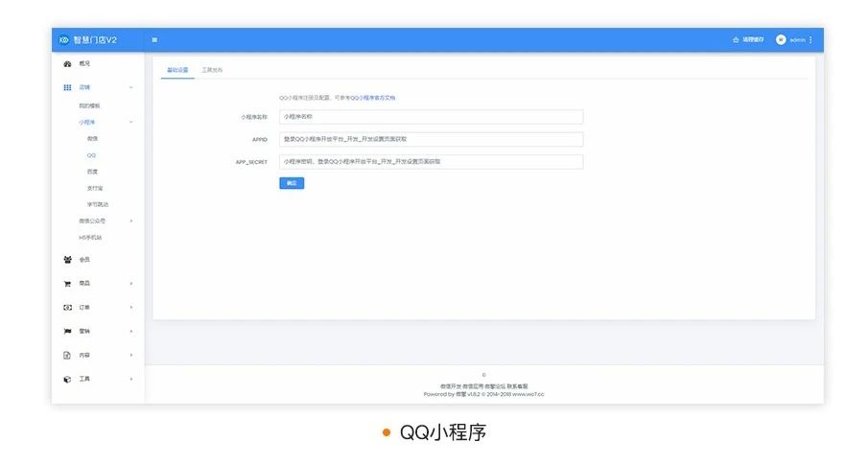Open the admin avatar circle
This screenshot has height=465, width=868.
coord(781,40)
